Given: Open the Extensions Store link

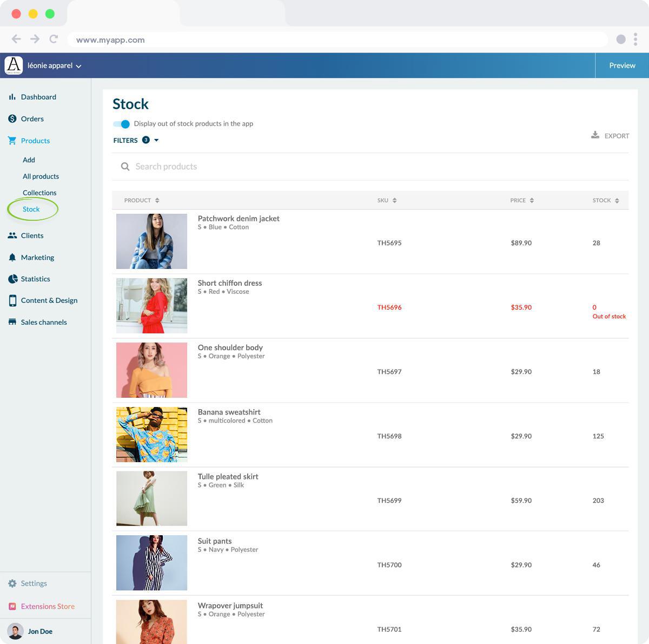Looking at the screenshot, I should point(48,607).
